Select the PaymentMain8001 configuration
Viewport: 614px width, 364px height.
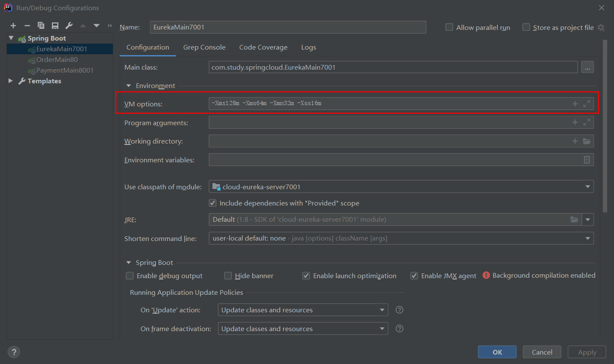[x=60, y=70]
